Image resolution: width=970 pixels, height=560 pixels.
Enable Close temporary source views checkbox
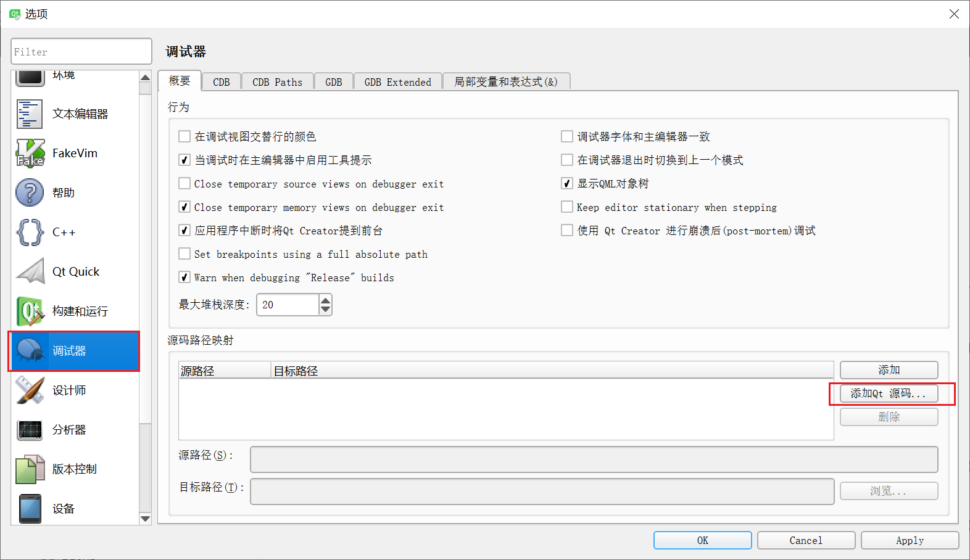(x=184, y=183)
